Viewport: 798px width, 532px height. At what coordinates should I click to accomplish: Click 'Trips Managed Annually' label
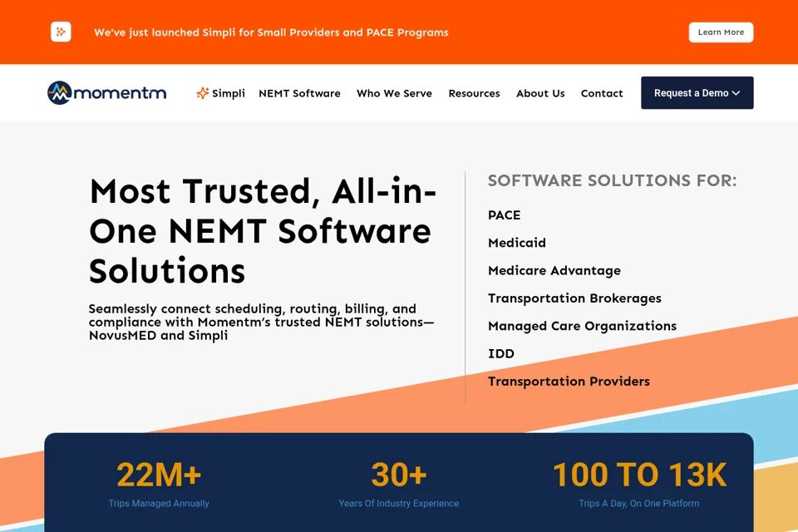pyautogui.click(x=159, y=503)
